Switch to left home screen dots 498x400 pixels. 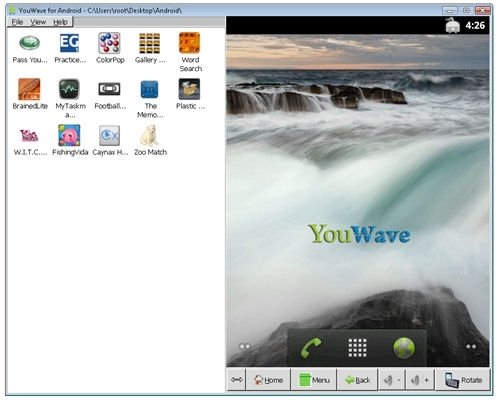245,347
